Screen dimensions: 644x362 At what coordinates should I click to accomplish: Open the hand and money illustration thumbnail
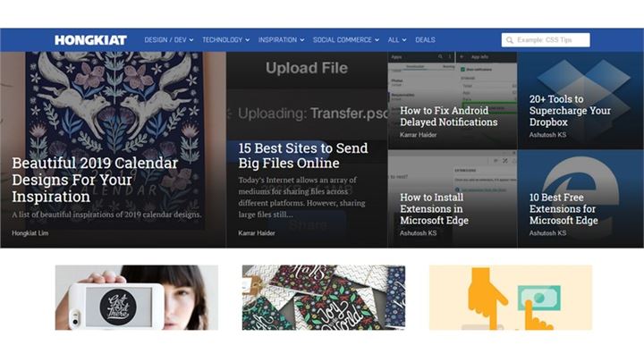pyautogui.click(x=510, y=298)
